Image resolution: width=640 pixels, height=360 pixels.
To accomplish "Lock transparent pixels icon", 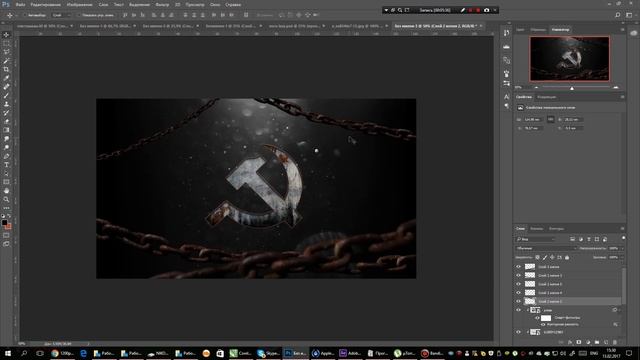I will pyautogui.click(x=538, y=258).
